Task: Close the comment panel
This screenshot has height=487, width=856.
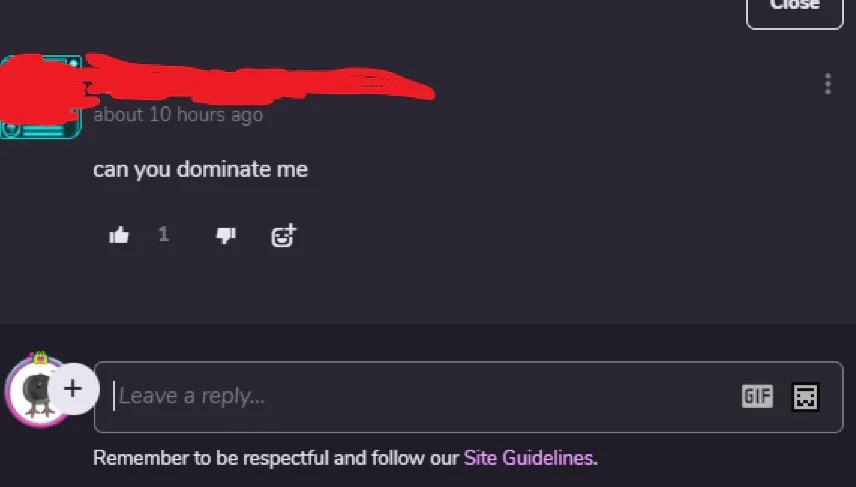Action: [795, 6]
